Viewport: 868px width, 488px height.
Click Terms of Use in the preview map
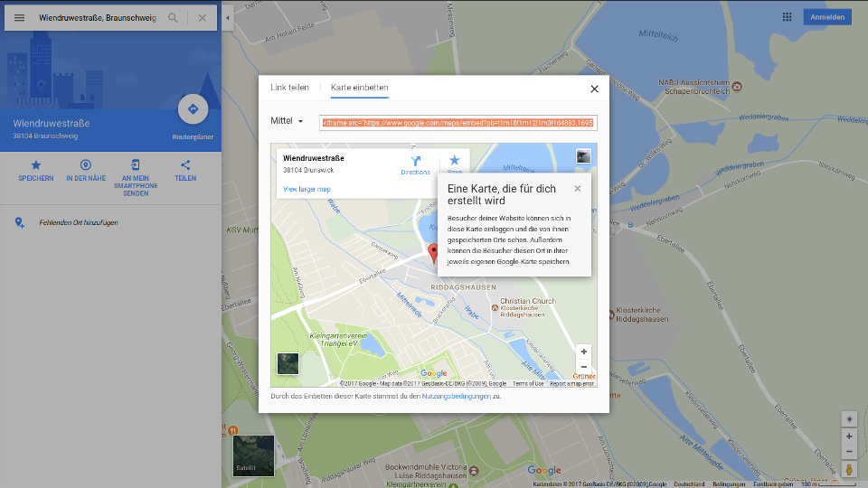(x=527, y=383)
